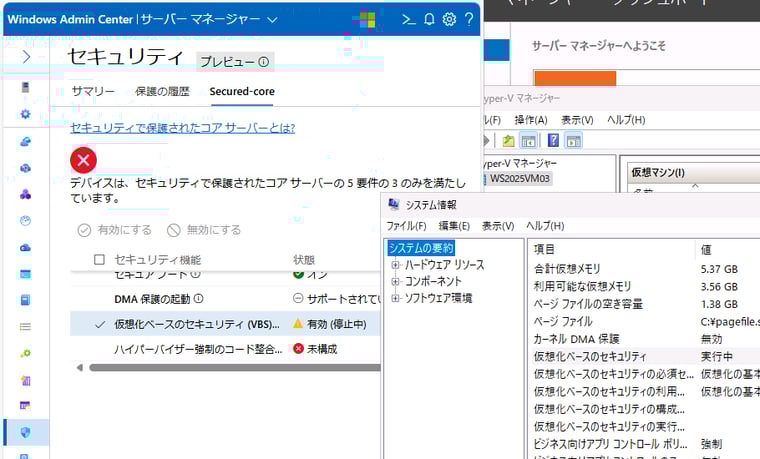Click Hyper-V Manager toolbar up-folder icon

[508, 141]
